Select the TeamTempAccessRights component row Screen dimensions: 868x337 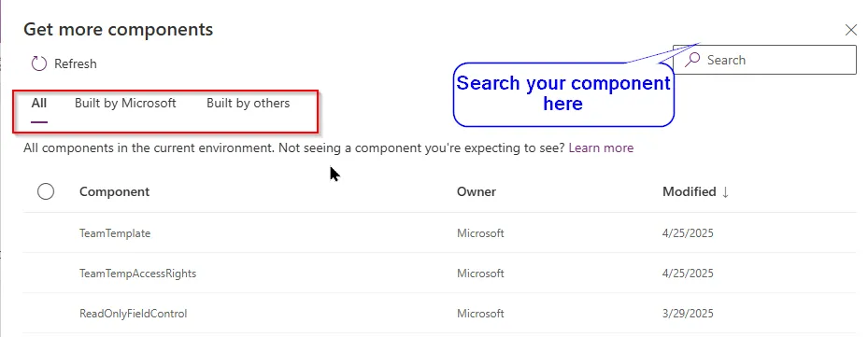[x=439, y=274]
